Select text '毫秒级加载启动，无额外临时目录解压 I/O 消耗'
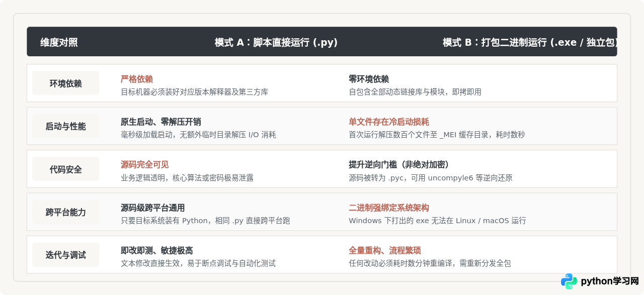Screen dimensions: 644x295 198,135
